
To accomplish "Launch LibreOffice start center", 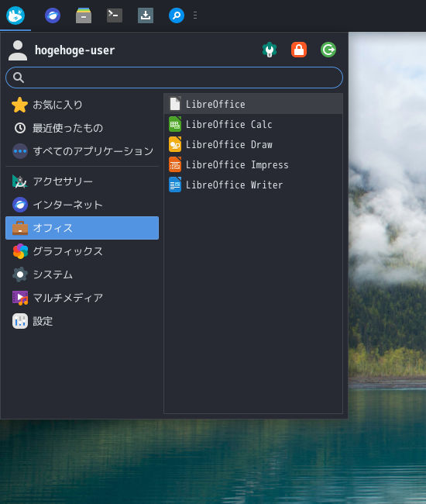I will [x=253, y=104].
